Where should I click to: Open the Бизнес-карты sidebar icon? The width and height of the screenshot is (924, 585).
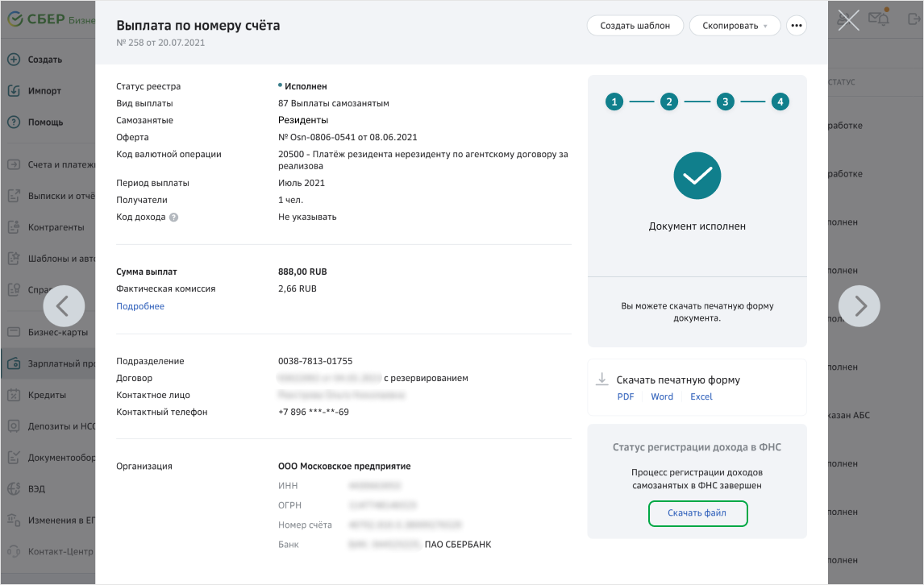click(14, 332)
